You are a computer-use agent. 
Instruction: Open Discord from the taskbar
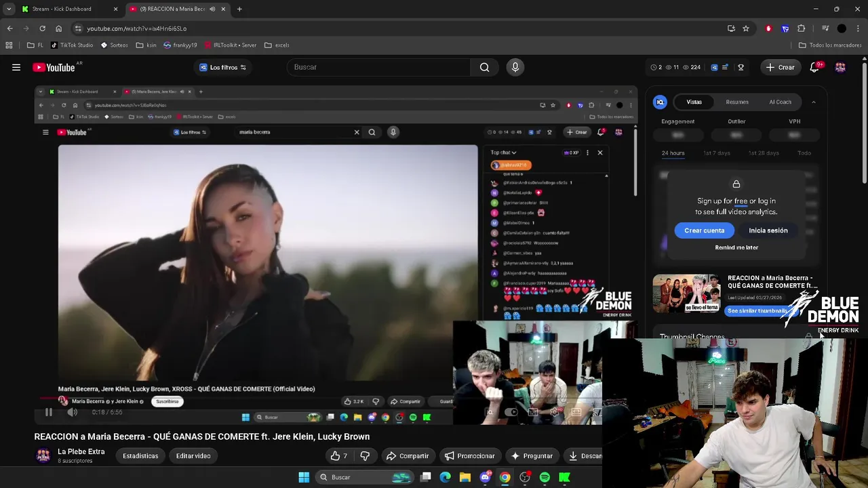485,477
